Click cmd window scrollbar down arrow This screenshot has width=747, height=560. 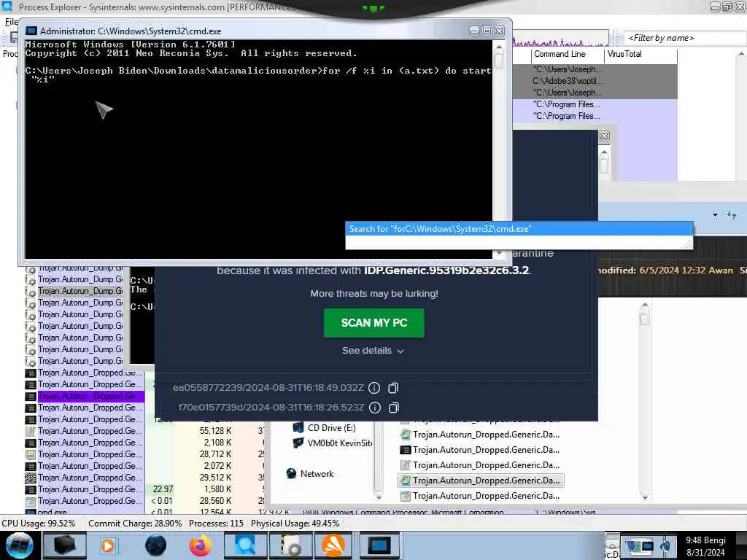tap(499, 254)
